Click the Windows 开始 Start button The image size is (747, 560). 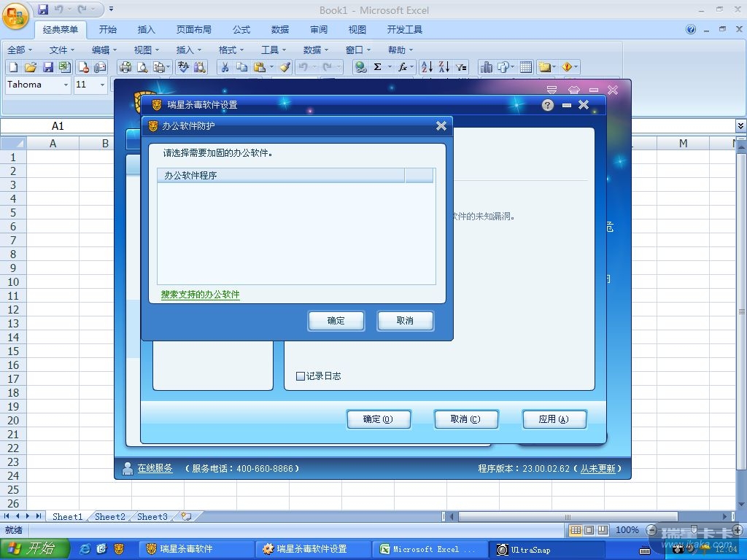(x=35, y=549)
